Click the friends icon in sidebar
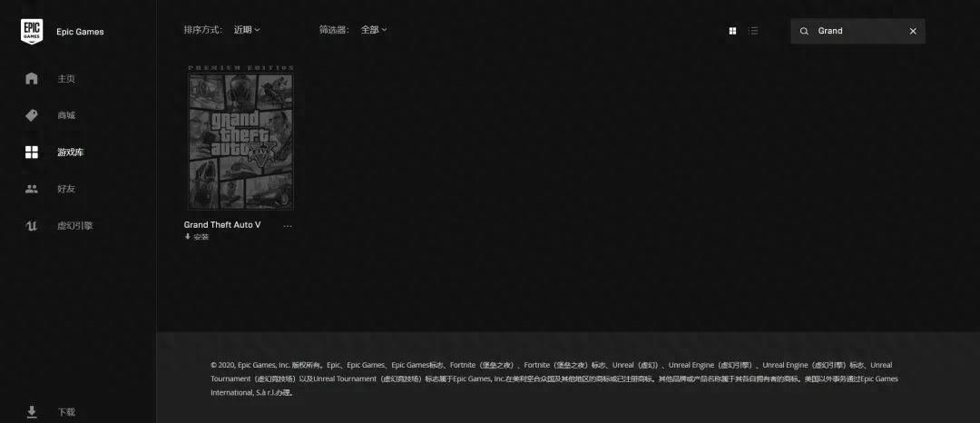This screenshot has width=980, height=423. click(x=32, y=189)
